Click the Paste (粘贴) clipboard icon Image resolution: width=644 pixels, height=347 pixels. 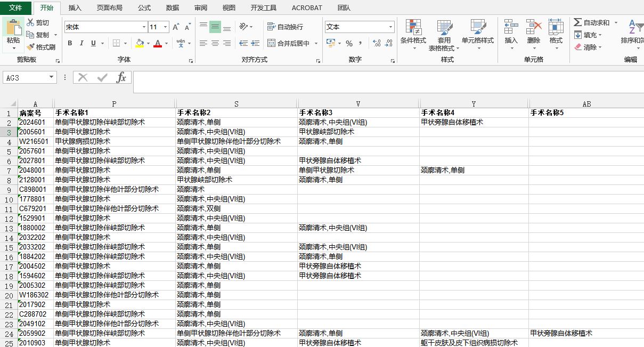(13, 28)
